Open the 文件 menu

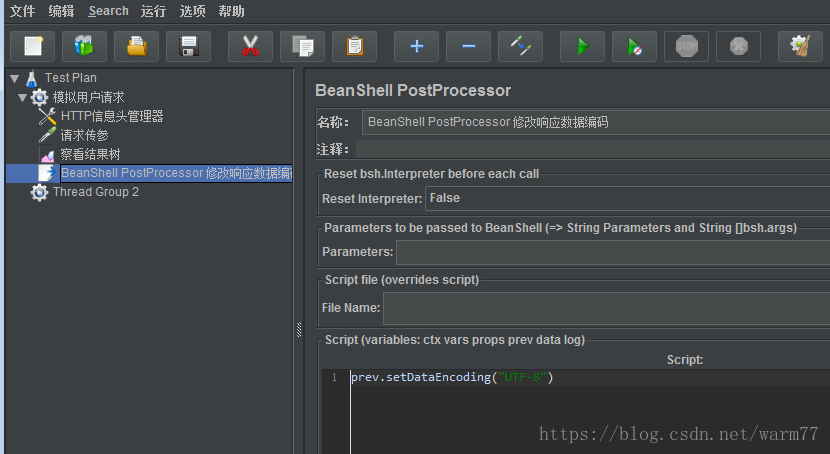pyautogui.click(x=22, y=11)
